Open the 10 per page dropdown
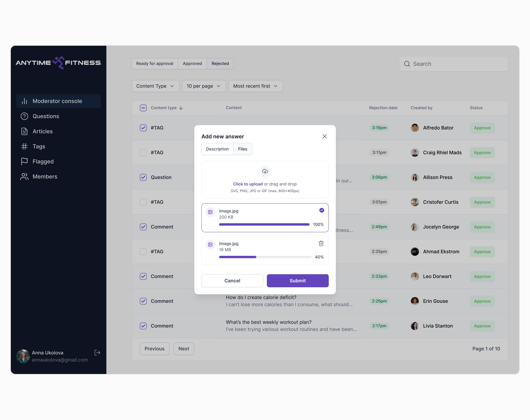 [204, 86]
